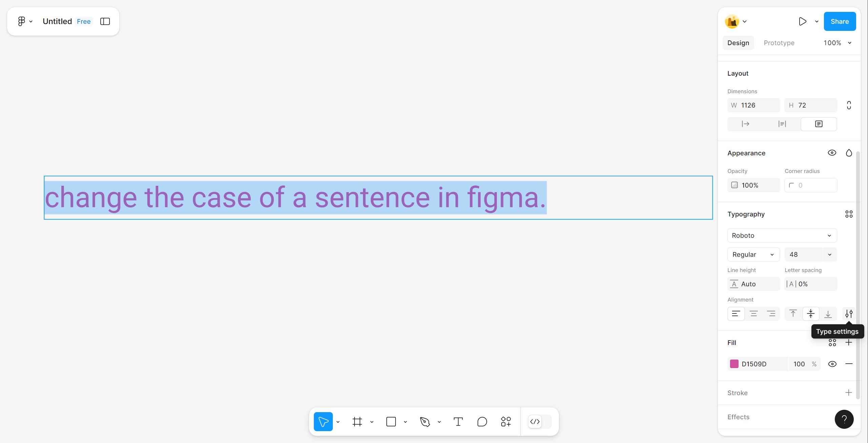The height and width of the screenshot is (443, 868).
Task: Open the help question mark button
Action: click(x=844, y=419)
